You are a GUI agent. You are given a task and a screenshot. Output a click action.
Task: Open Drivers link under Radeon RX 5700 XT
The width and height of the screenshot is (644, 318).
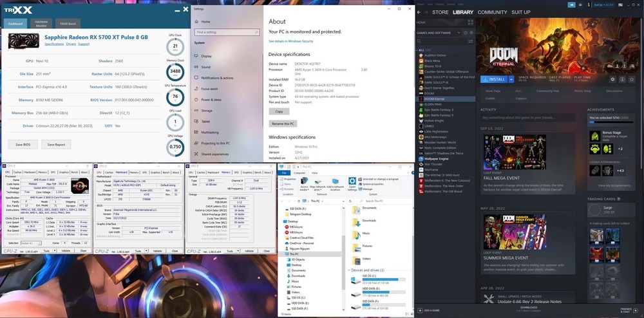tap(71, 44)
